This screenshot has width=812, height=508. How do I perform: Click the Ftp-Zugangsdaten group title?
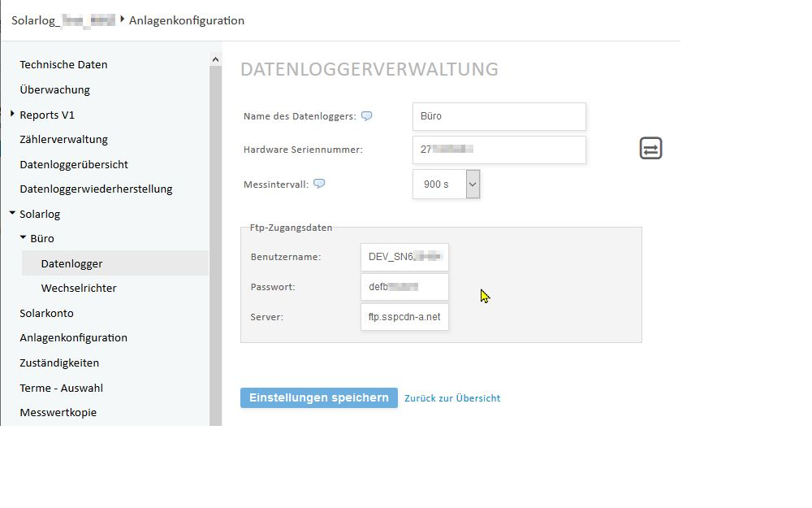[291, 228]
